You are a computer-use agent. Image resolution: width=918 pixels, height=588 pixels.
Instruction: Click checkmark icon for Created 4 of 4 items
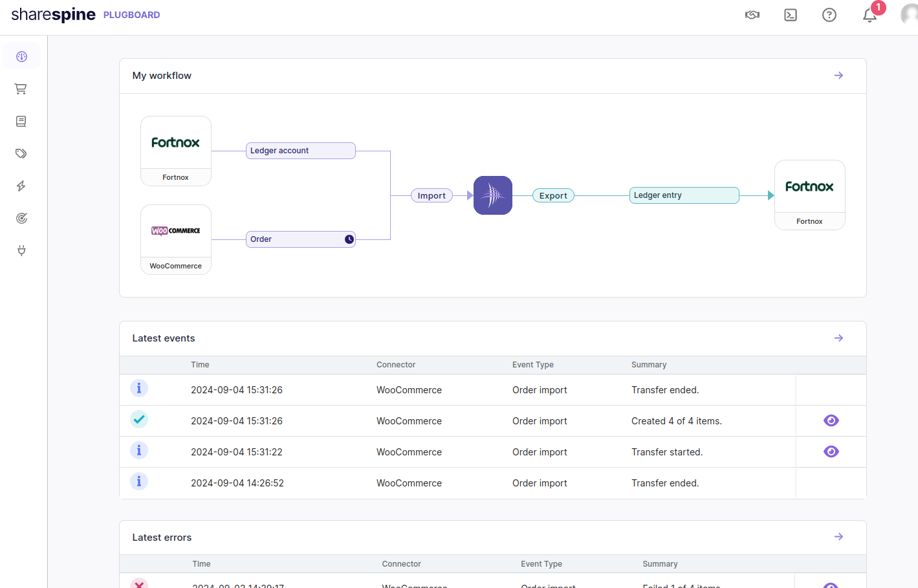point(139,419)
